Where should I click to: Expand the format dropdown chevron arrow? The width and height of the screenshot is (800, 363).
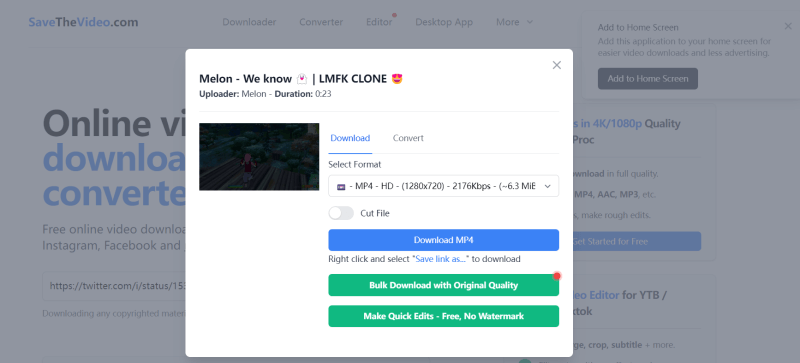(547, 187)
